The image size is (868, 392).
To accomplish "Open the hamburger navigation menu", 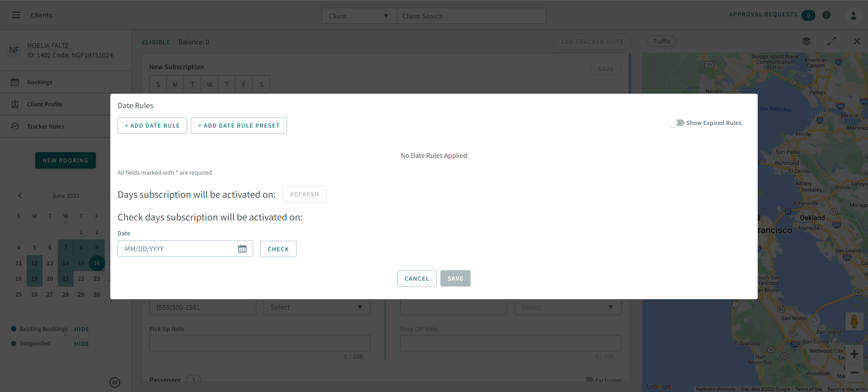I will (16, 15).
